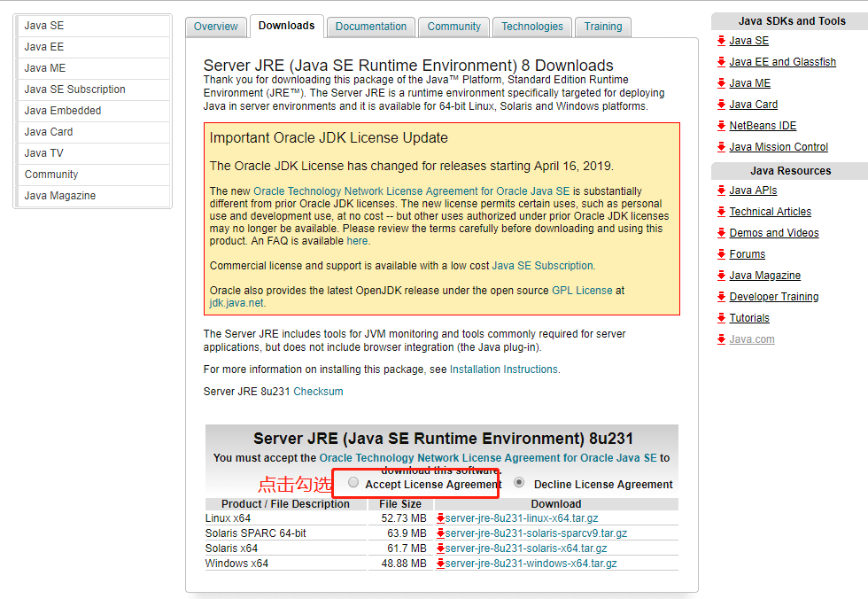
Task: Open the Java SE Subscription link
Action: click(x=542, y=265)
